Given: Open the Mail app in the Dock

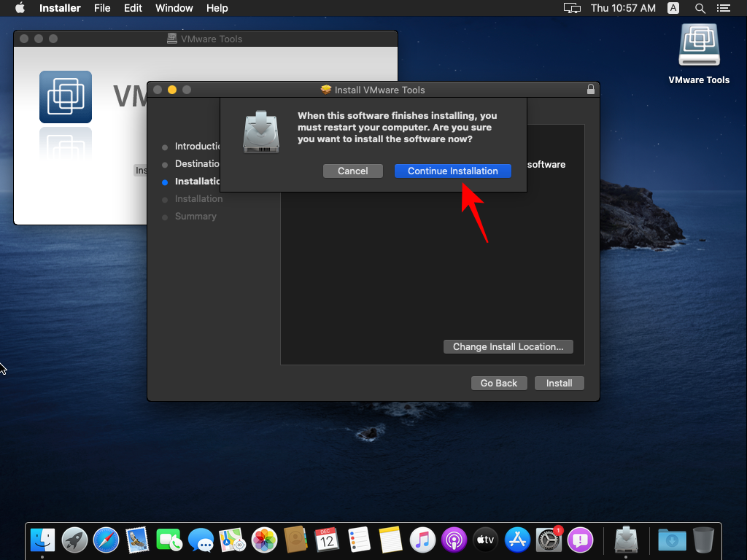Looking at the screenshot, I should point(137,540).
